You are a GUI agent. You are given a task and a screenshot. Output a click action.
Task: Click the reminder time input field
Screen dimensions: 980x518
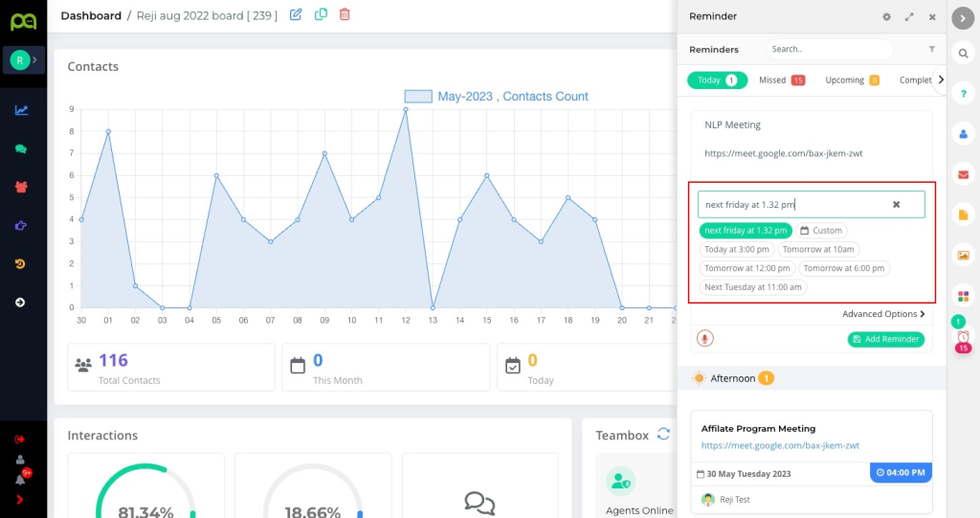[812, 205]
